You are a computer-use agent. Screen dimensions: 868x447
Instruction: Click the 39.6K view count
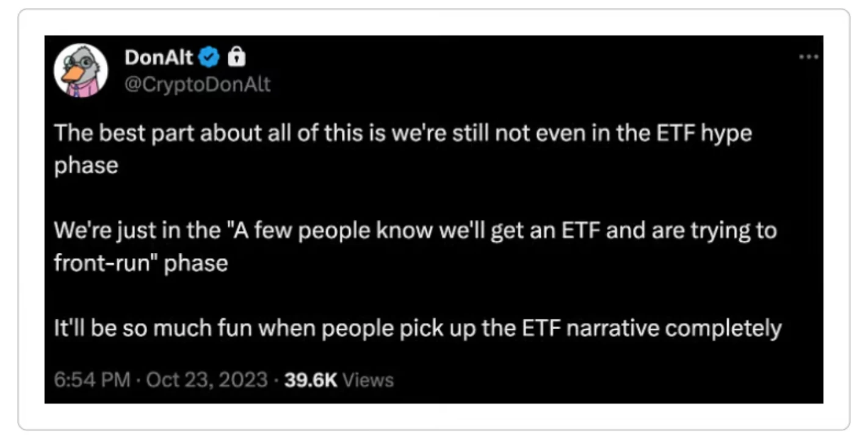311,380
